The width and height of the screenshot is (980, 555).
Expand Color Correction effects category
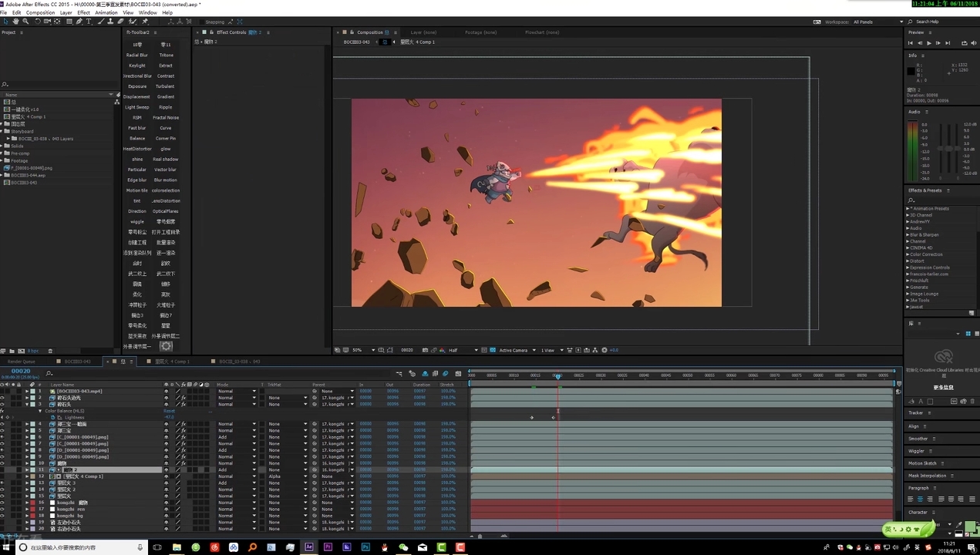pyautogui.click(x=908, y=254)
